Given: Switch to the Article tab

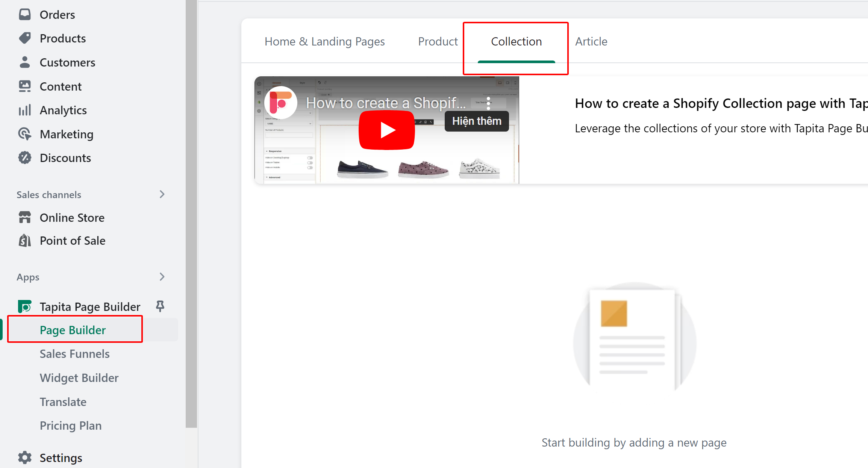Looking at the screenshot, I should point(591,41).
